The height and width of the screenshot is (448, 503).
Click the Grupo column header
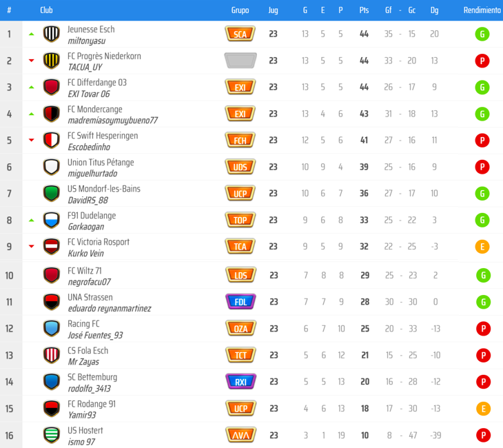tap(240, 10)
